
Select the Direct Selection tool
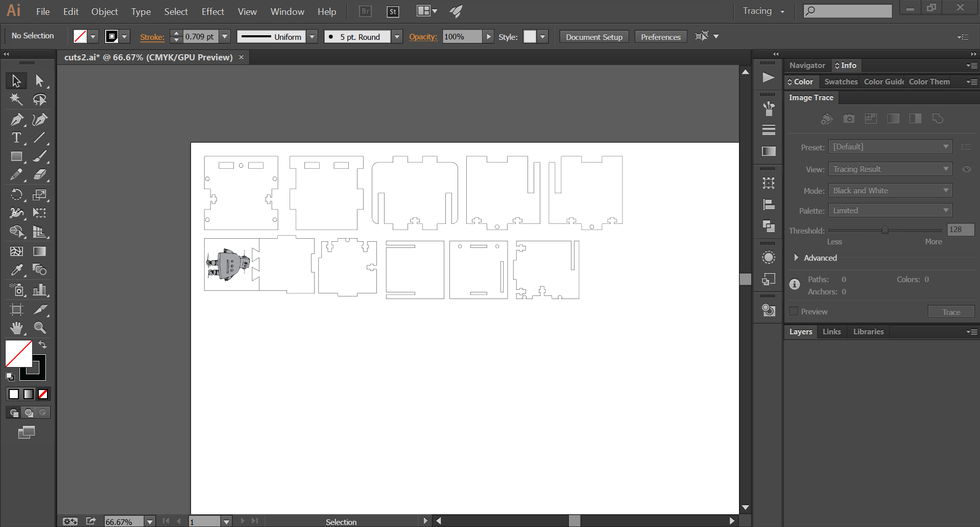pyautogui.click(x=40, y=81)
